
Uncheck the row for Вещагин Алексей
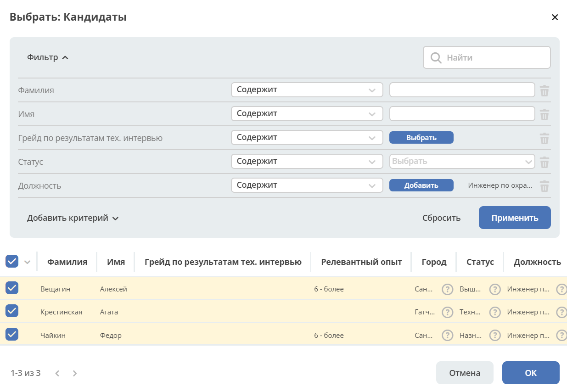pos(12,288)
